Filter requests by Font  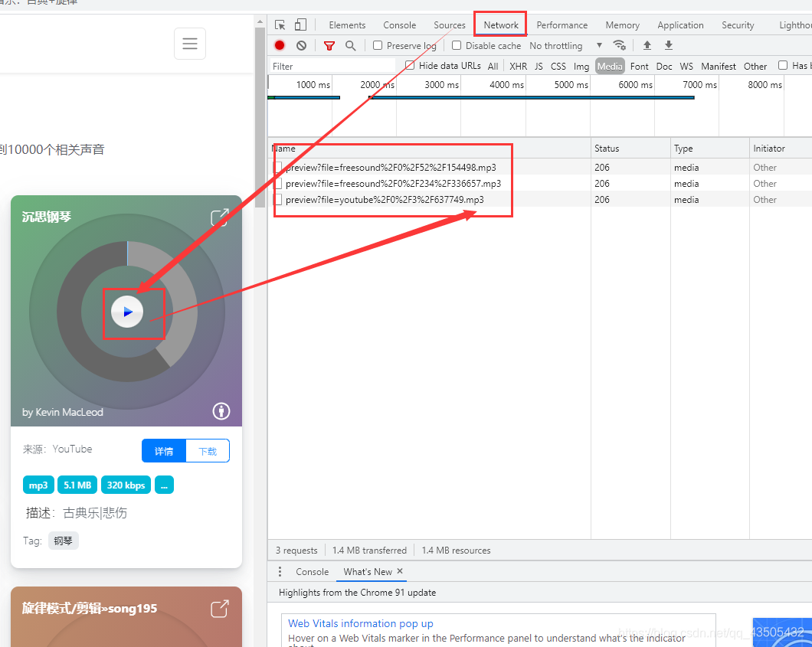point(639,67)
